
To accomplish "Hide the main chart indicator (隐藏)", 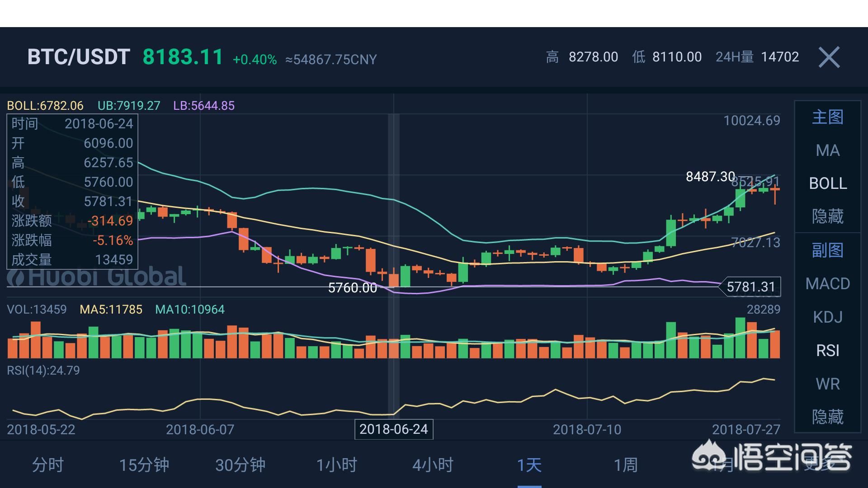I will (828, 216).
